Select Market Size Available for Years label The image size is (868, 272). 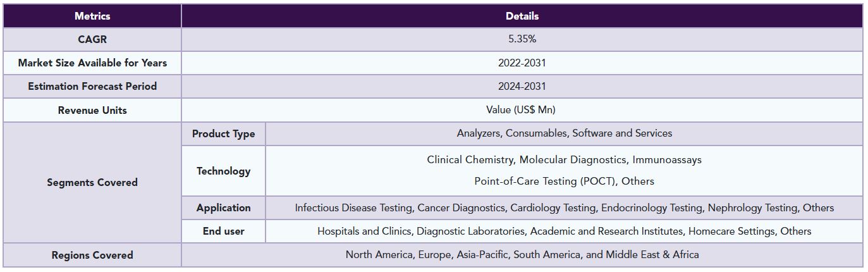92,63
